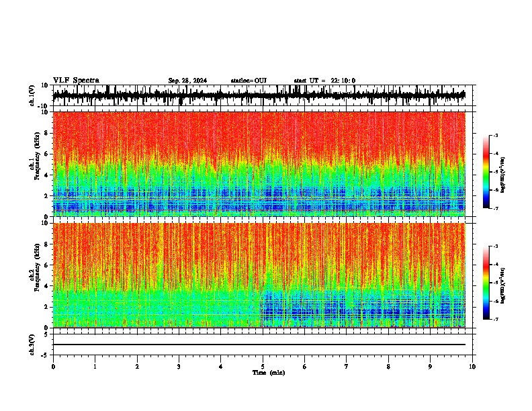Click the time axis tick label '4'
Screen dimensions: 532x411
tap(220, 367)
